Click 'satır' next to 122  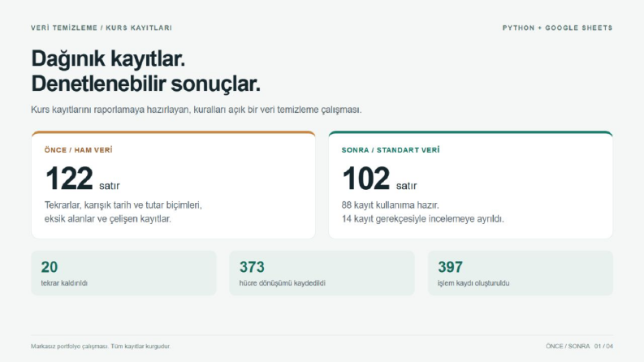coord(110,186)
